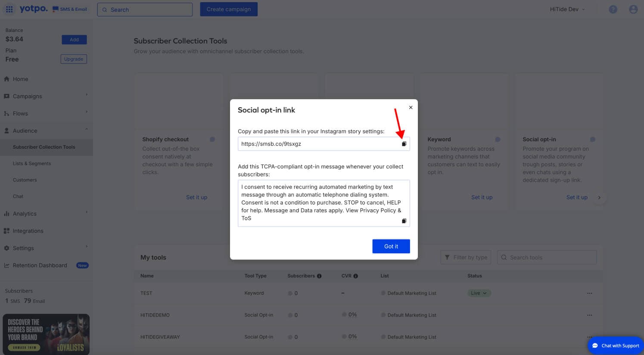Select the HITIDEGIVEAWAY tool name

[160, 337]
